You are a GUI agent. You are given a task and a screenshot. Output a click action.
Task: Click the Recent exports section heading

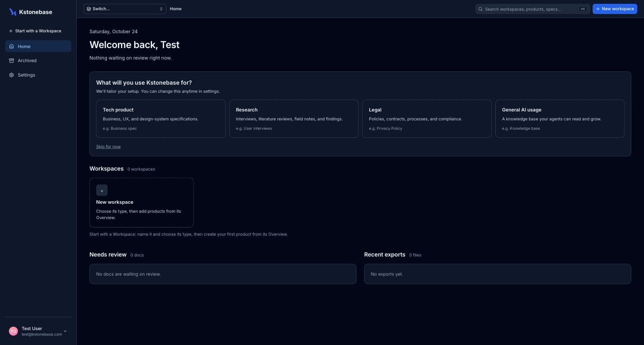click(385, 254)
